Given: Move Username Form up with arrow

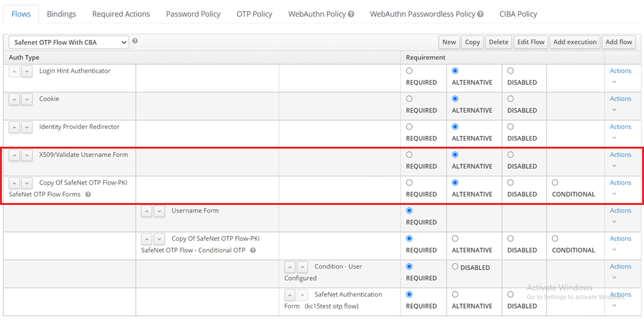Looking at the screenshot, I should click(147, 211).
